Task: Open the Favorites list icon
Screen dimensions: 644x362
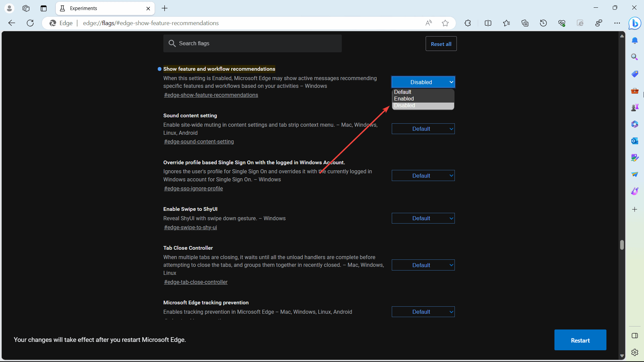Action: click(x=506, y=23)
